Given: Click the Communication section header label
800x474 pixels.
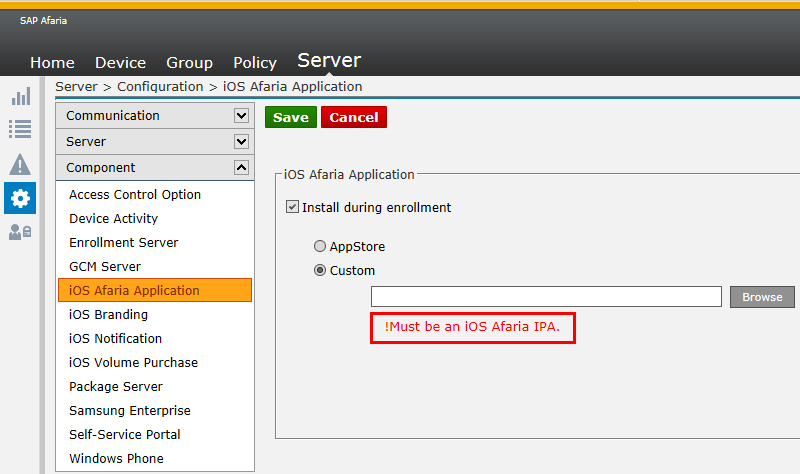Looking at the screenshot, I should point(113,116).
